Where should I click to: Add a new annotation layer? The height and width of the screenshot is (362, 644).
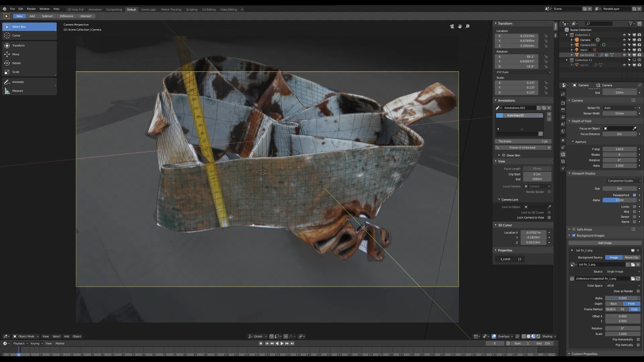(x=549, y=114)
